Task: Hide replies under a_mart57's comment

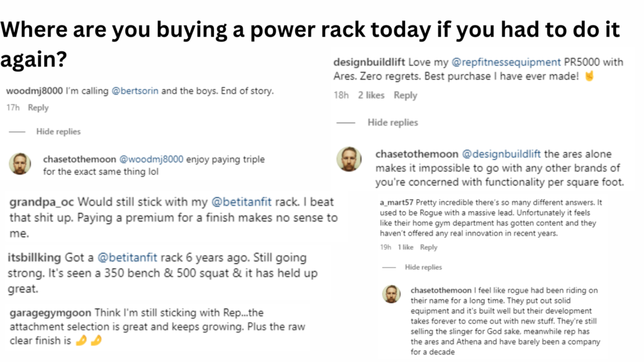Action: click(x=423, y=267)
